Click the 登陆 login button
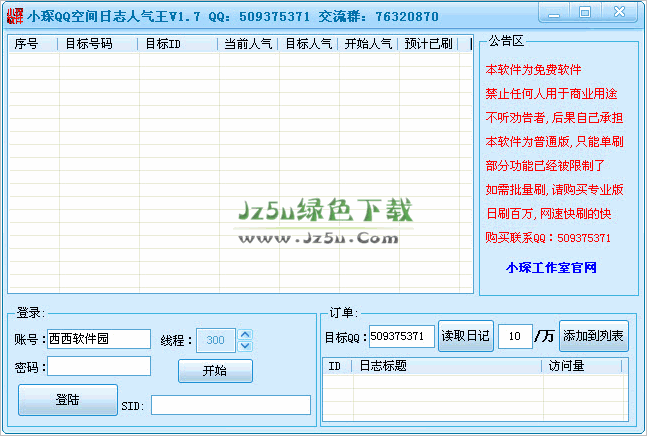This screenshot has width=647, height=436. (68, 399)
